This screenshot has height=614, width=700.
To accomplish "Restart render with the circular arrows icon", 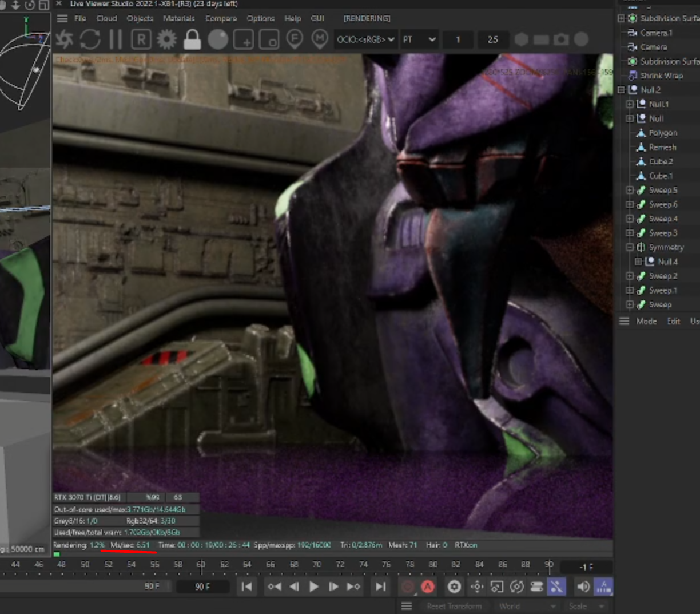I will (x=90, y=39).
